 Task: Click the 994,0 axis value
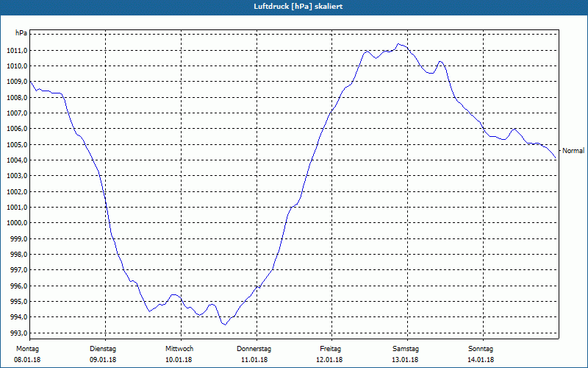coord(18,317)
